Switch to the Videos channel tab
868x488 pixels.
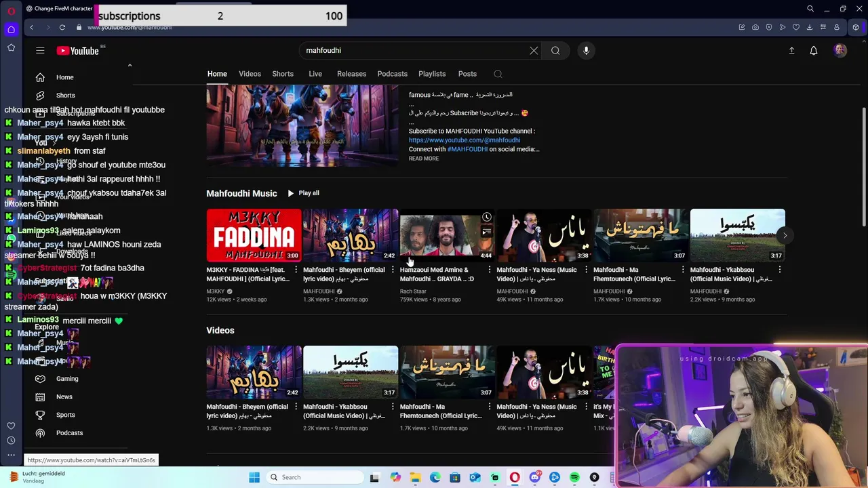coord(250,74)
